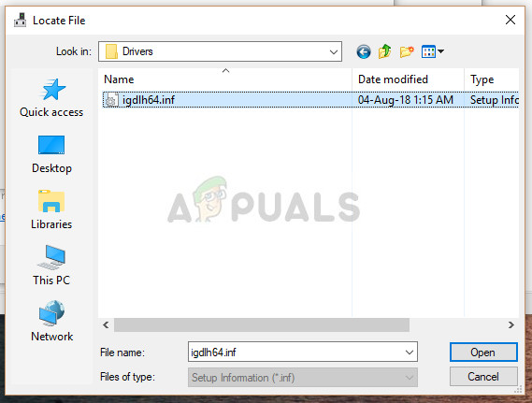Go to Desktop location

pos(51,154)
